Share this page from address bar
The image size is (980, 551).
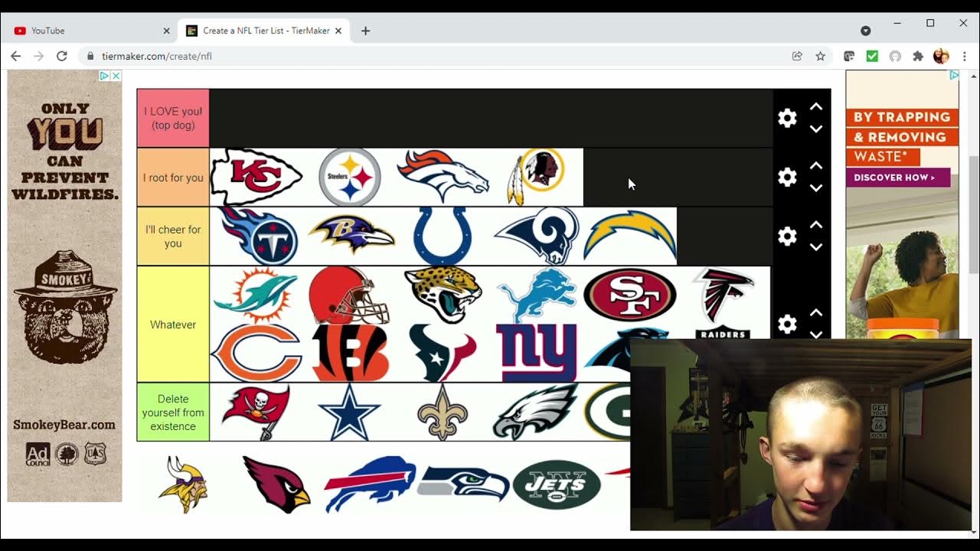tap(797, 56)
